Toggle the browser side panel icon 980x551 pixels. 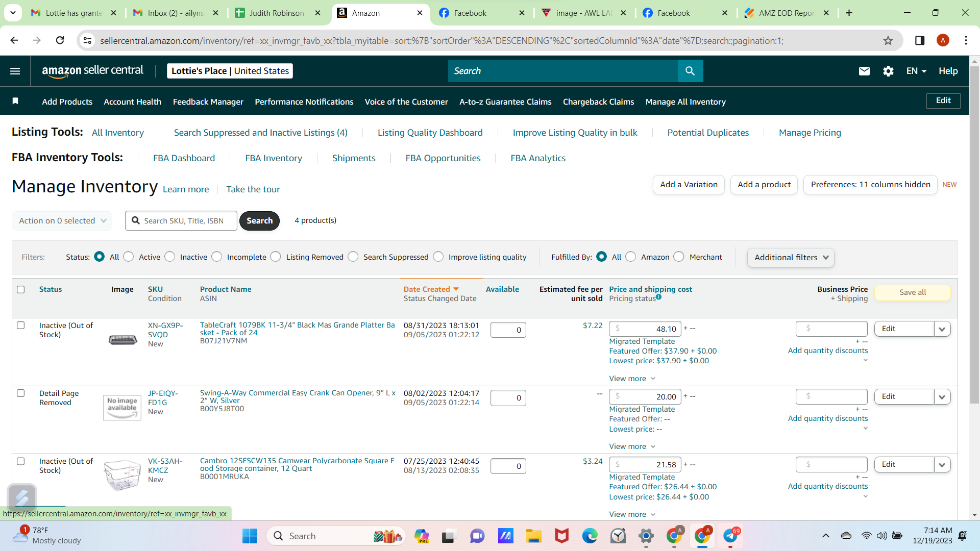tap(920, 40)
